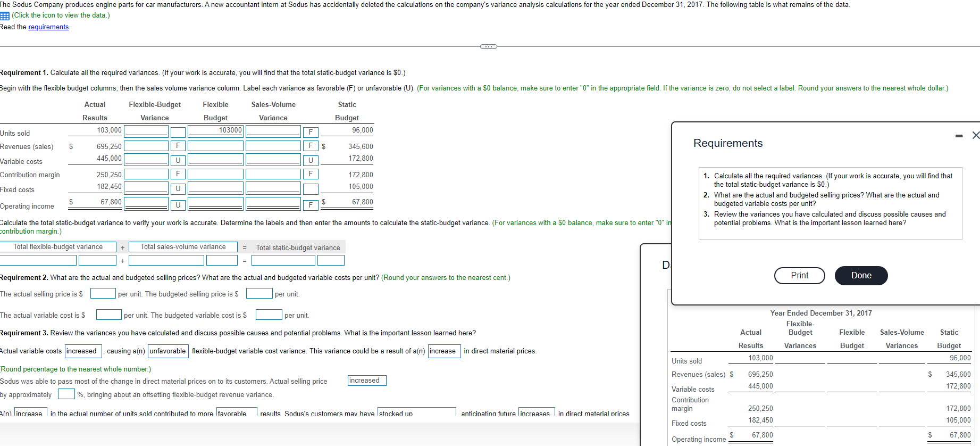Open Operating income flexible-budget variance U dropdown
Screen dimensions: 980x446
[178, 205]
